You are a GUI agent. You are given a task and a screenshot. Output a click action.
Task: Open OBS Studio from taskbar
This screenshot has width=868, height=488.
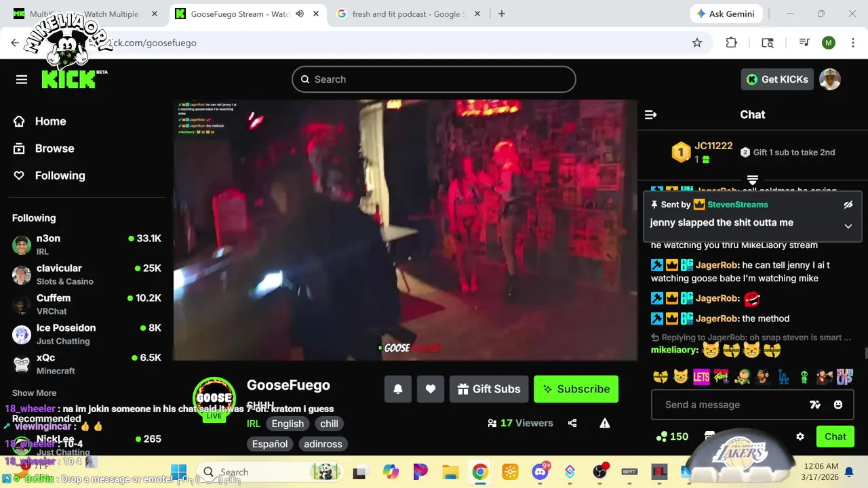point(599,472)
